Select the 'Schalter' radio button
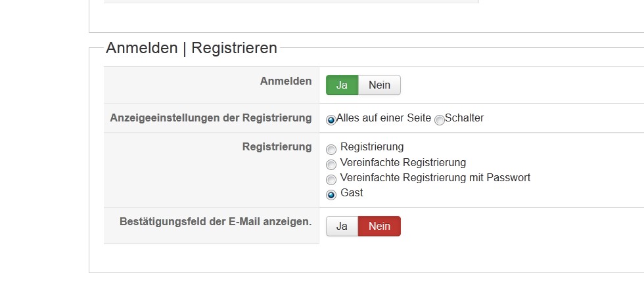The height and width of the screenshot is (281, 644). [440, 120]
